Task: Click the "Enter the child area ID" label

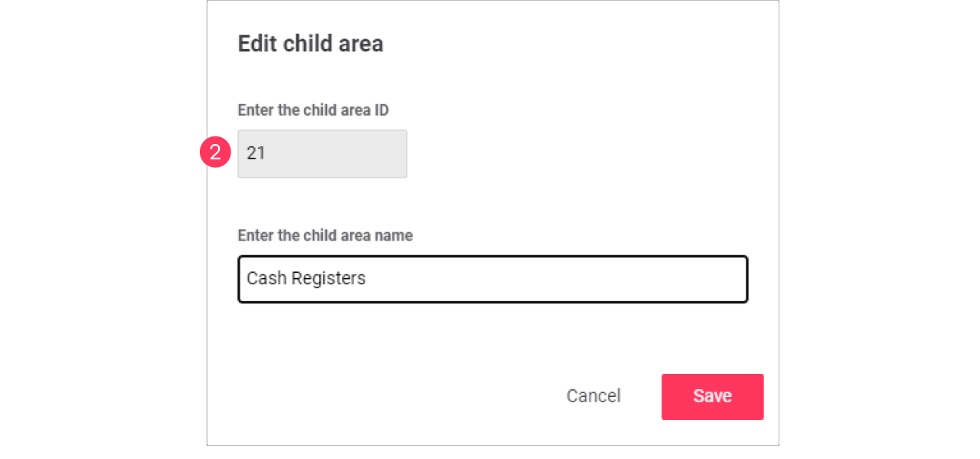Action: coord(313,110)
